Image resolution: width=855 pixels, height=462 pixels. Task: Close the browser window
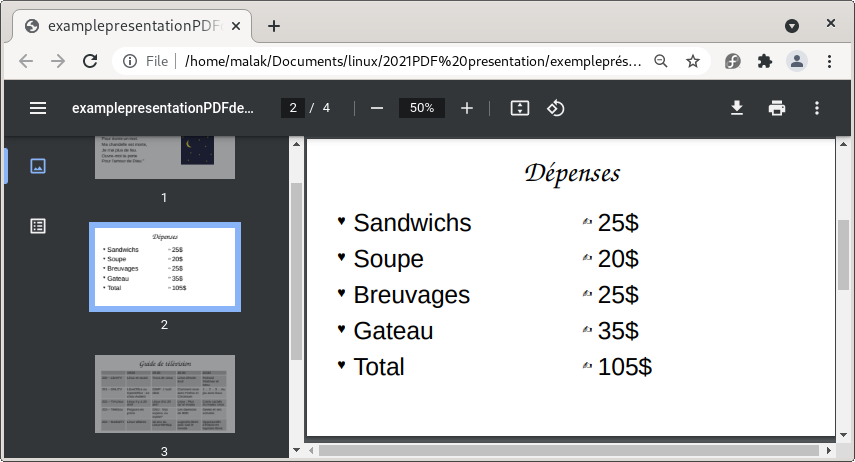830,23
